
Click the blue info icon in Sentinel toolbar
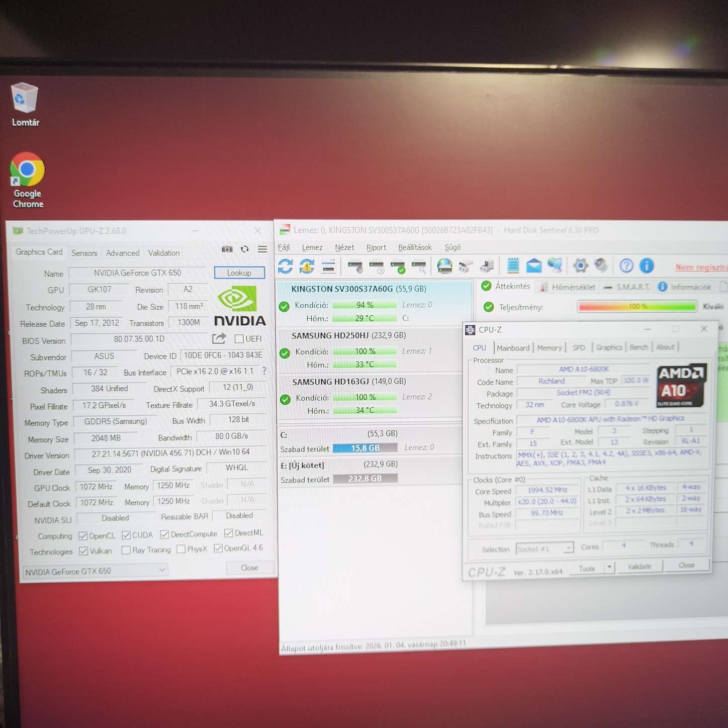[x=647, y=265]
